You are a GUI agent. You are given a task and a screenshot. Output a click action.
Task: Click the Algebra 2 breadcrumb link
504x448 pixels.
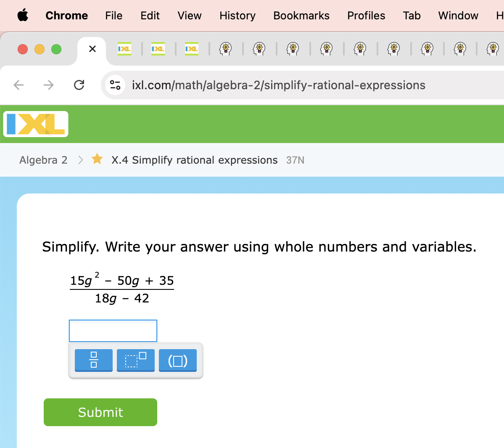pyautogui.click(x=43, y=160)
